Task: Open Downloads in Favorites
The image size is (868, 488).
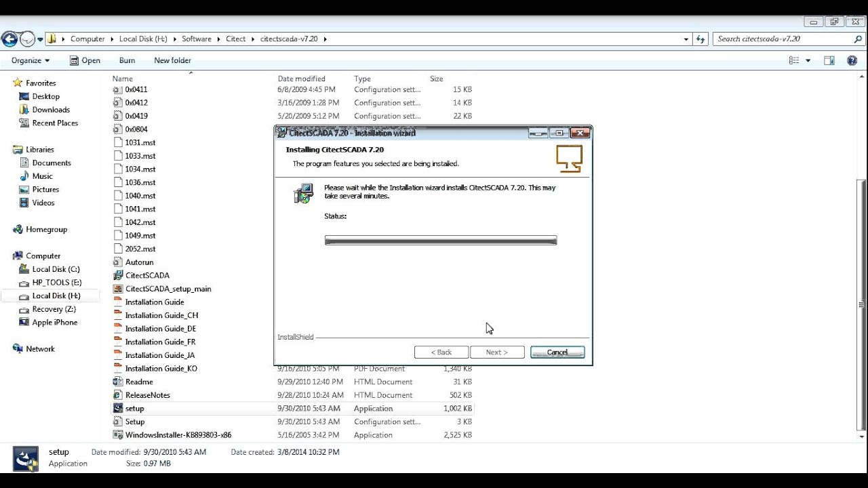Action: point(51,110)
